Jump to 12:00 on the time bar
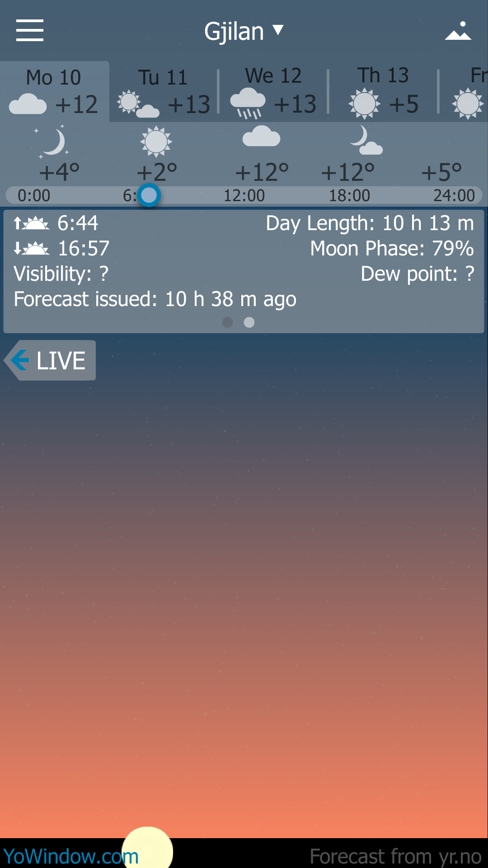 (244, 196)
